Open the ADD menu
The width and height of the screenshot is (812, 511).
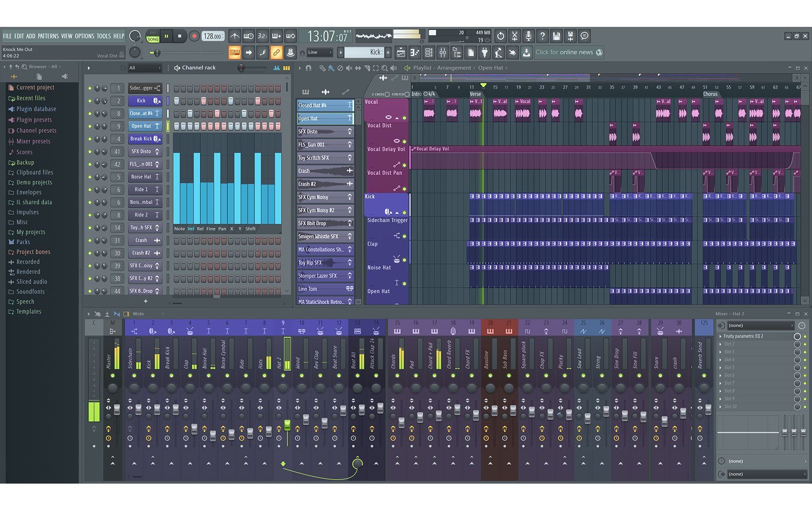pos(31,37)
